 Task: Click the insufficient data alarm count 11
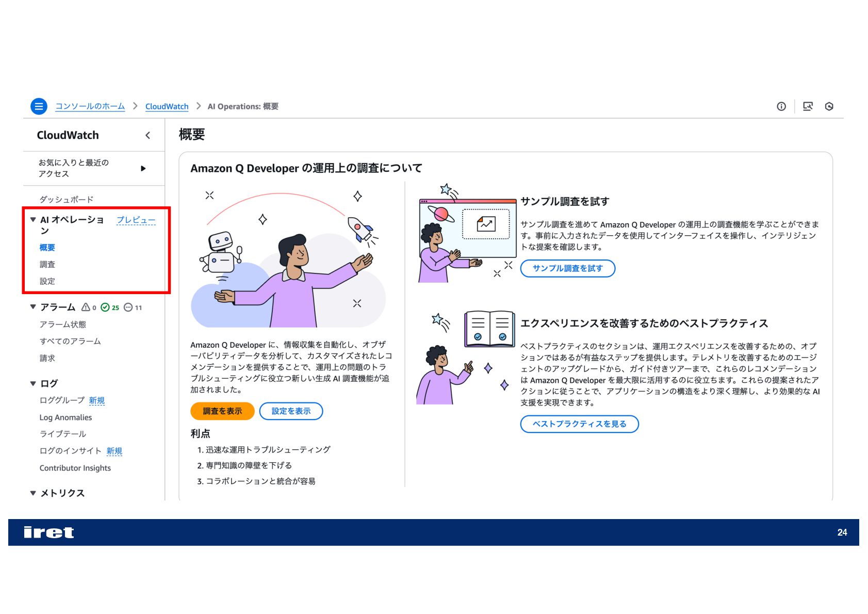click(x=133, y=308)
